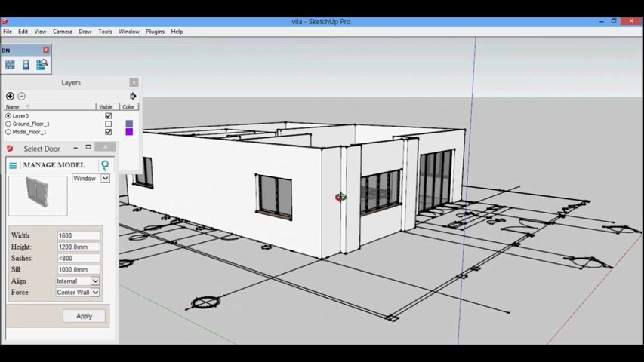Viewport: 644px width, 362px height.
Task: Click the purple Model_Floor_1 color swatch
Action: 129,132
